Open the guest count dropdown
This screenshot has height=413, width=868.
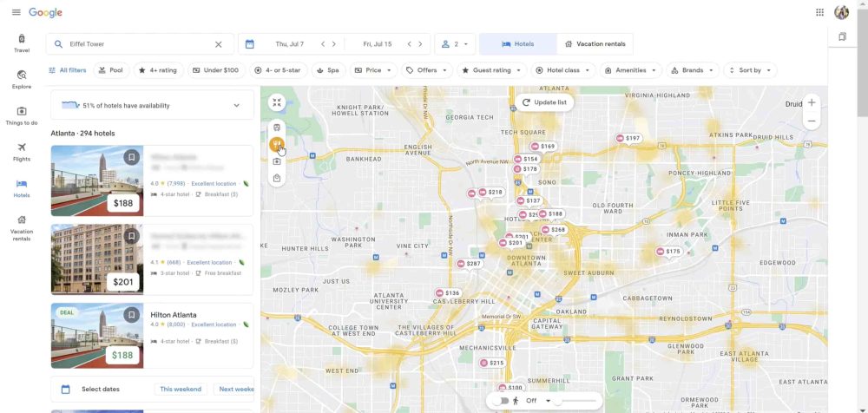[x=456, y=44]
